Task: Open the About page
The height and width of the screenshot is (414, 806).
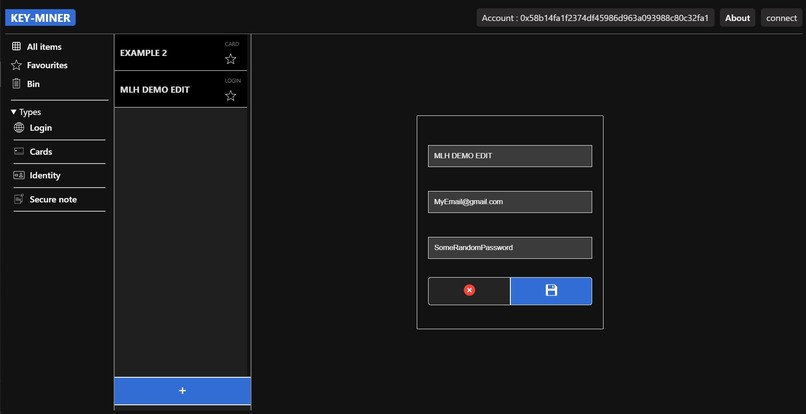Action: [737, 18]
